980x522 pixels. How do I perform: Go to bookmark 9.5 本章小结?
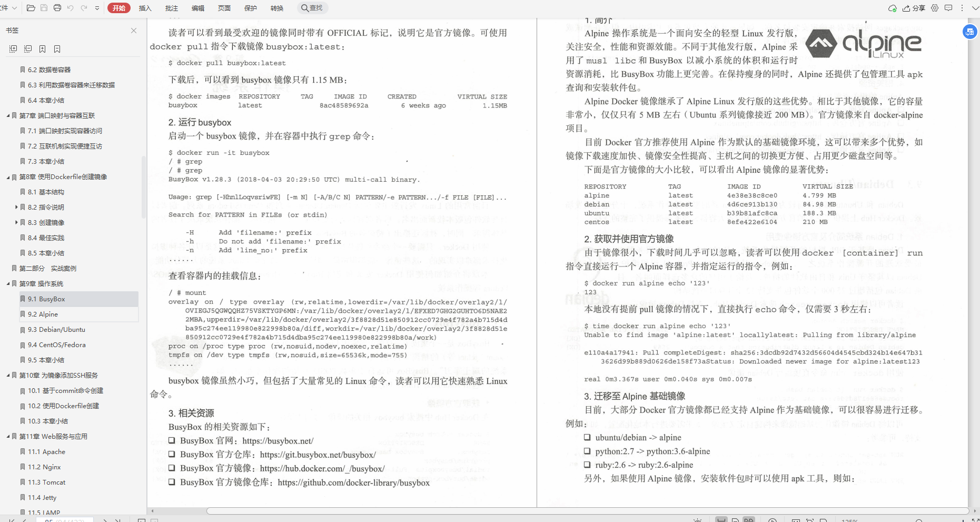coord(46,360)
